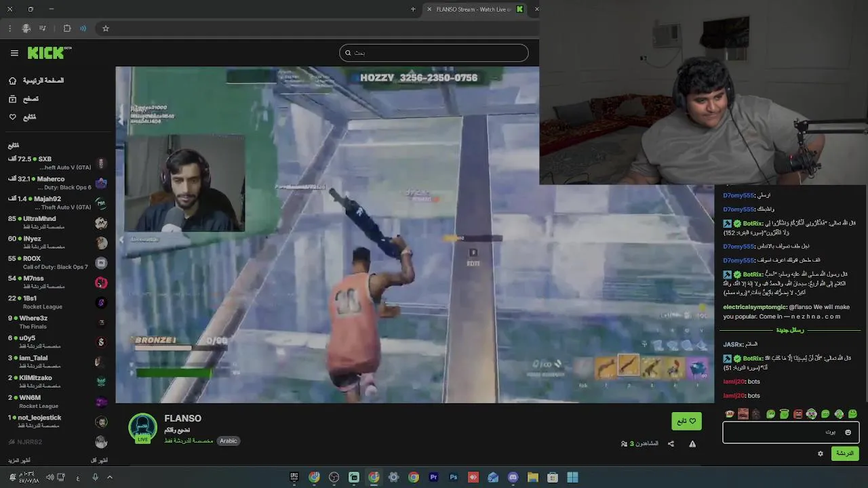Screen dimensions: 868x488
Task: Insert the man's face photo quick emote
Action: (x=743, y=413)
